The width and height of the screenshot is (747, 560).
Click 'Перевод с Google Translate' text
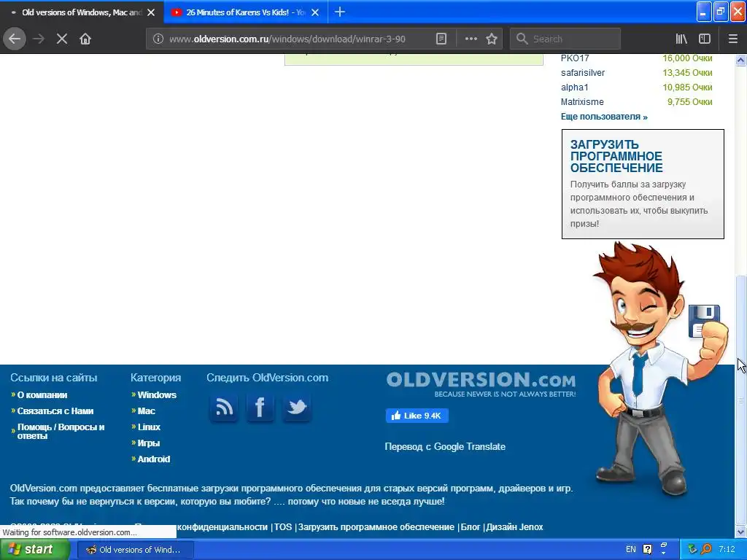coord(445,447)
